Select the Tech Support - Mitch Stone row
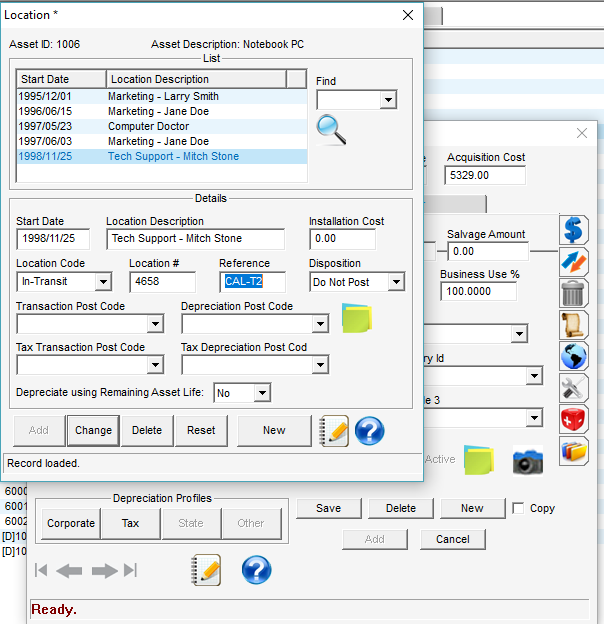This screenshot has height=624, width=604. point(162,156)
